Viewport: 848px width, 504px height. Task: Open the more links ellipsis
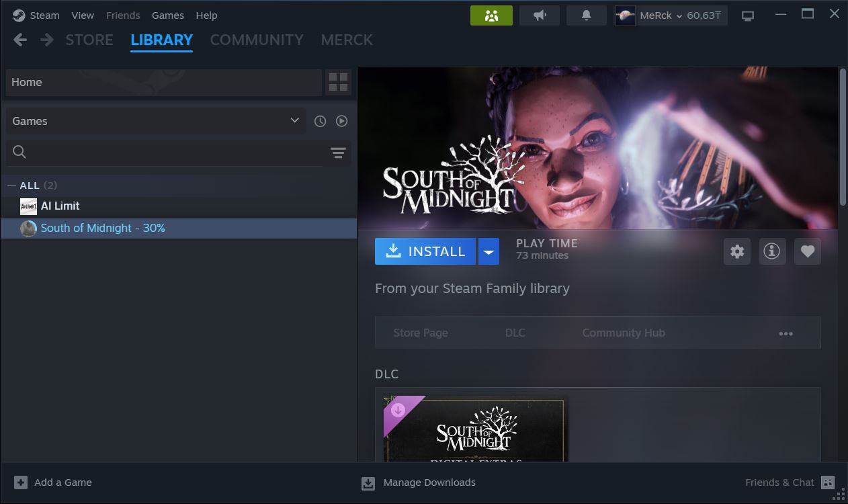click(x=786, y=333)
